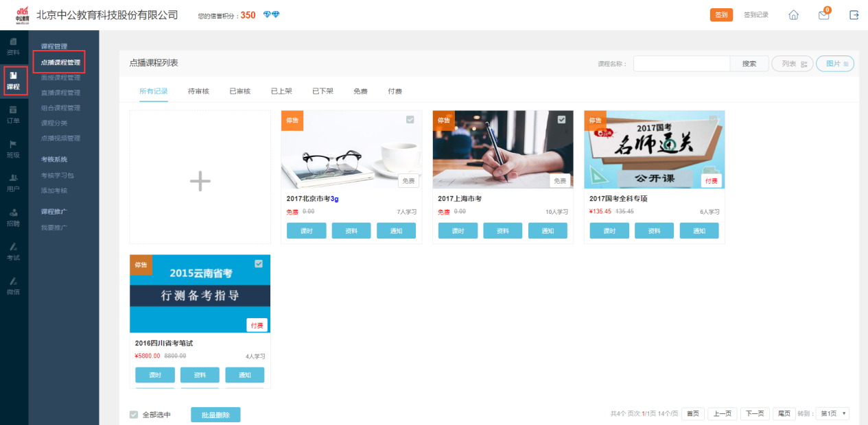Click the orange 签到 button
This screenshot has height=425, width=868.
(721, 15)
